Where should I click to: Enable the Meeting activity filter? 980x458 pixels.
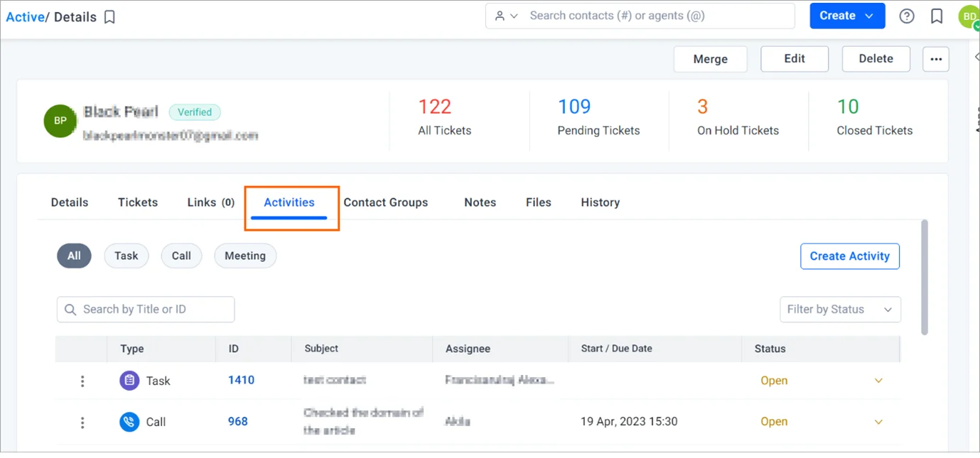click(244, 256)
